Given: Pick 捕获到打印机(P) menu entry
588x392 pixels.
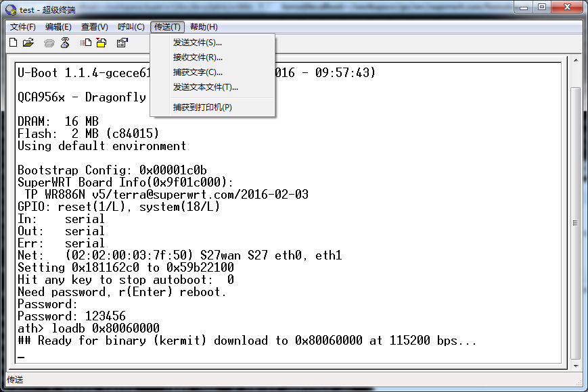Looking at the screenshot, I should (x=212, y=107).
